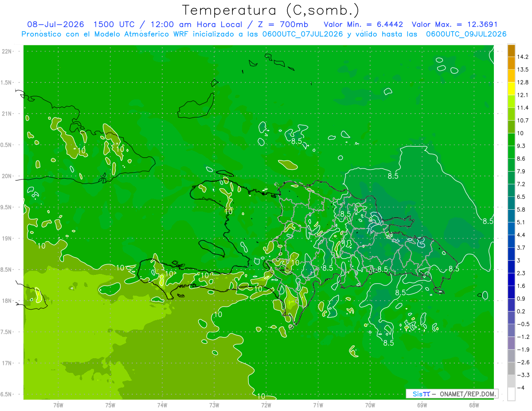
Task: Click the 20N latitude axis label
Action: point(6,176)
